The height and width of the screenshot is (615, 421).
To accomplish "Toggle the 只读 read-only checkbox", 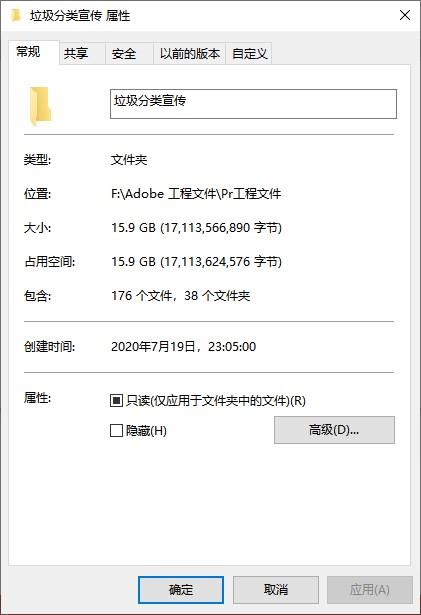I will pyautogui.click(x=116, y=400).
